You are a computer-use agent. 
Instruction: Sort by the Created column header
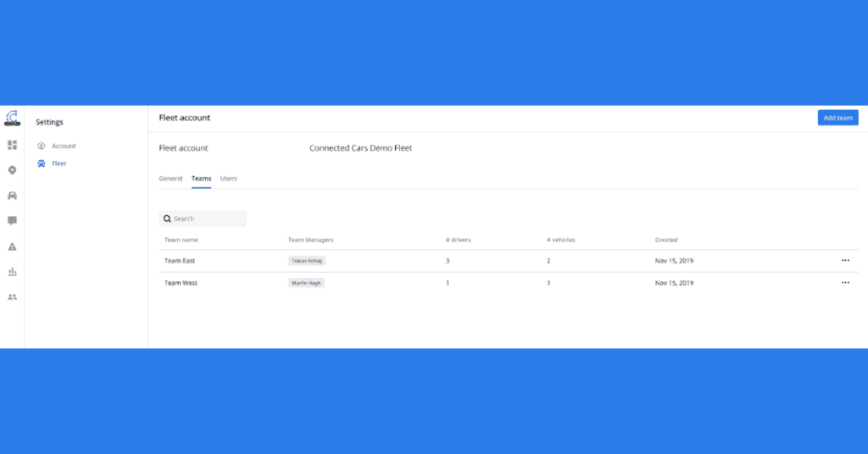click(666, 240)
